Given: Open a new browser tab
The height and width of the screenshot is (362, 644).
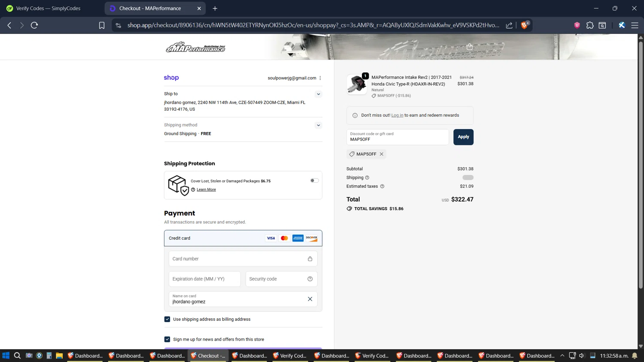Looking at the screenshot, I should coord(215,8).
